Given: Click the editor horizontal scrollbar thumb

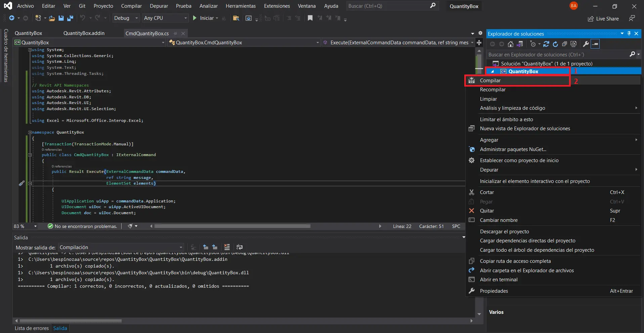Looking at the screenshot, I should [x=232, y=226].
